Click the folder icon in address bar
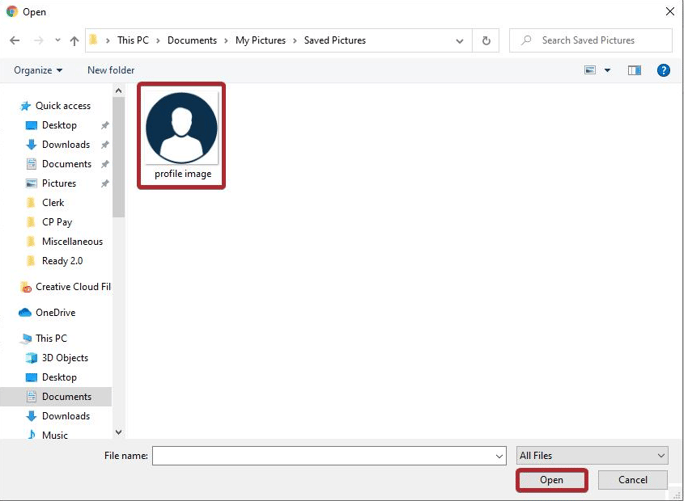 tap(93, 40)
